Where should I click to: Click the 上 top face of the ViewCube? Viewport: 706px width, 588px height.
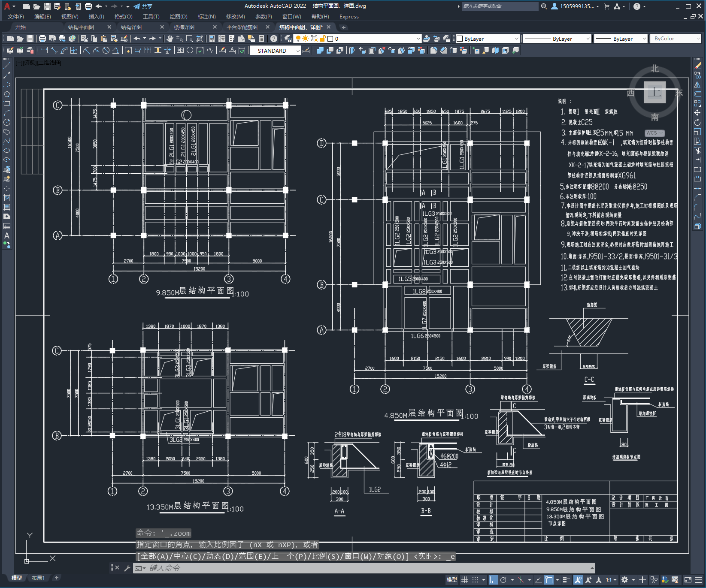point(654,92)
